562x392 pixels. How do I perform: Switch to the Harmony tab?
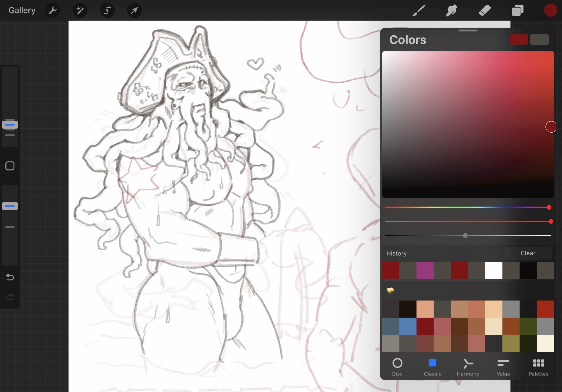[x=468, y=367]
